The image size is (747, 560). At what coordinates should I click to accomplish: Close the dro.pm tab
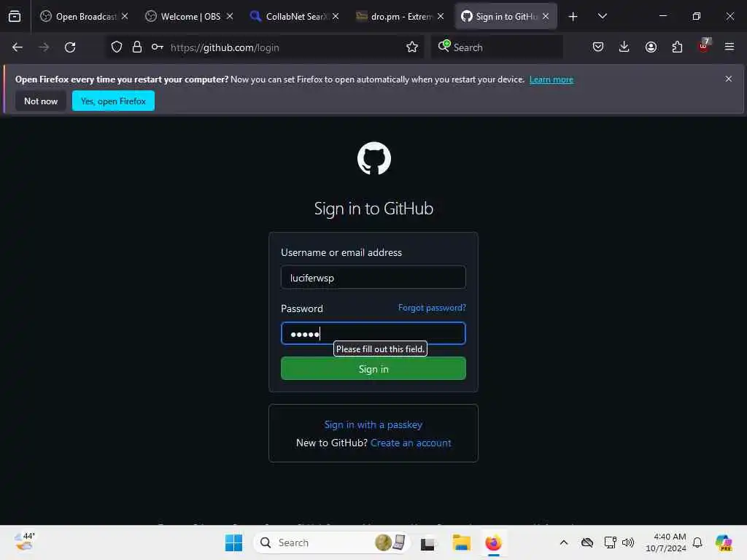click(441, 16)
